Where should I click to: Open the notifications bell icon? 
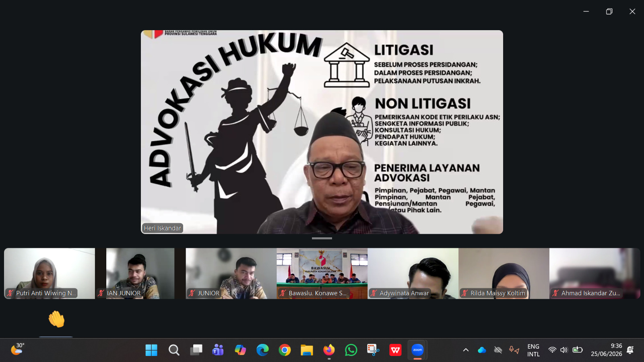(630, 350)
